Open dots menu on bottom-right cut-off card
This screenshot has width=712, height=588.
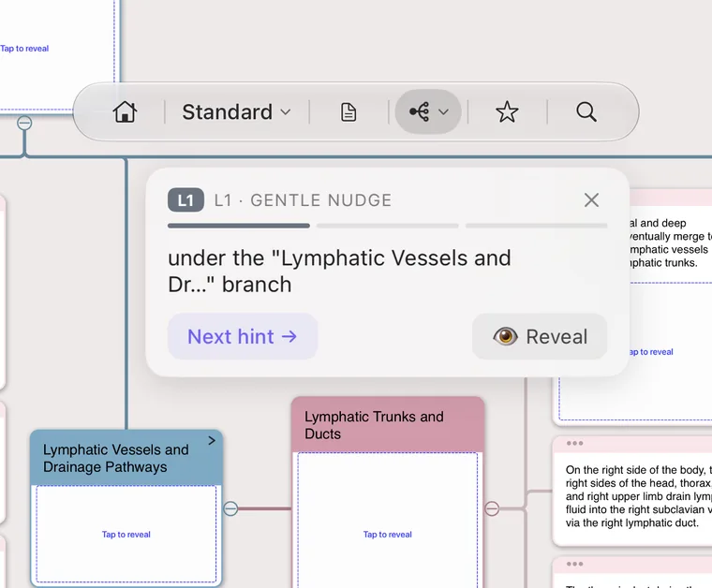[x=575, y=564]
